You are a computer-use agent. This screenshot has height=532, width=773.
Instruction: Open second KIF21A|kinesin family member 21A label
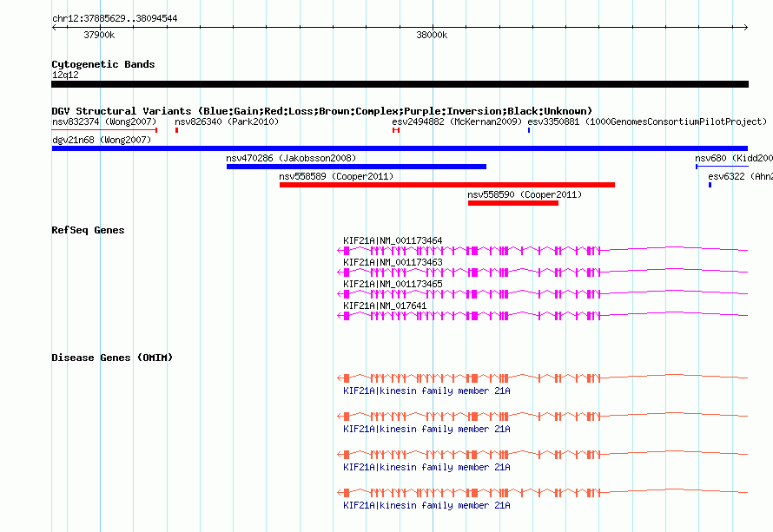426,429
